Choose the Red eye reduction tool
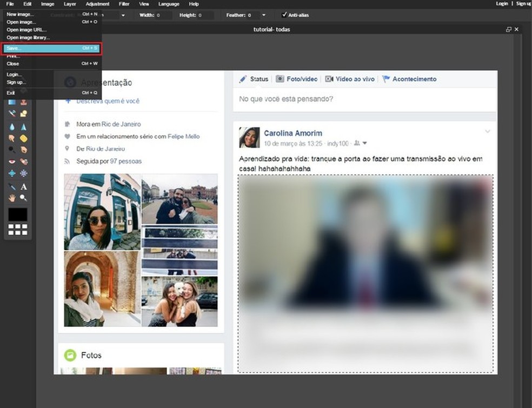 12,162
